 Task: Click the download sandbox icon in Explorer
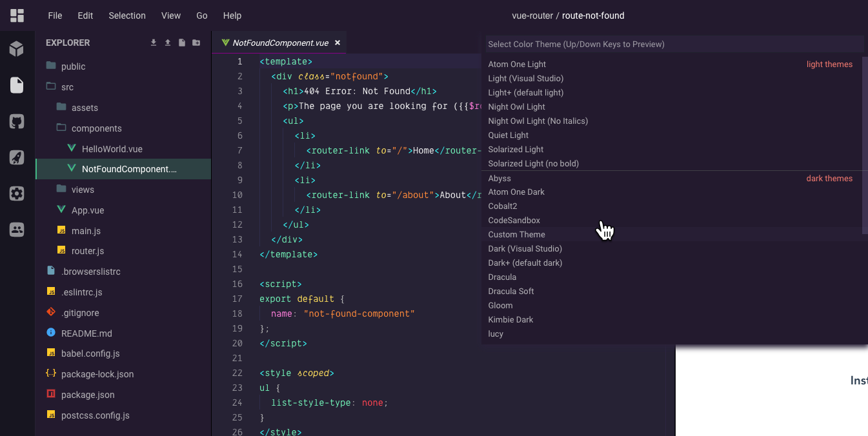coord(154,43)
